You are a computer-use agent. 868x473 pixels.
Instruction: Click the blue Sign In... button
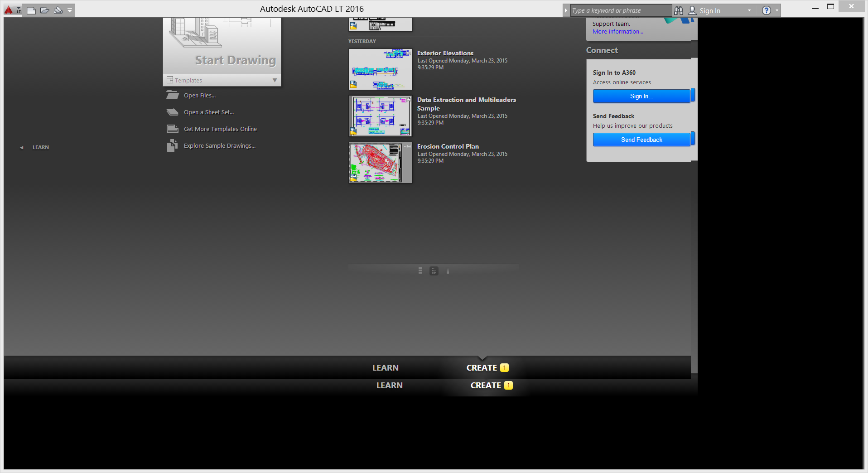coord(641,96)
